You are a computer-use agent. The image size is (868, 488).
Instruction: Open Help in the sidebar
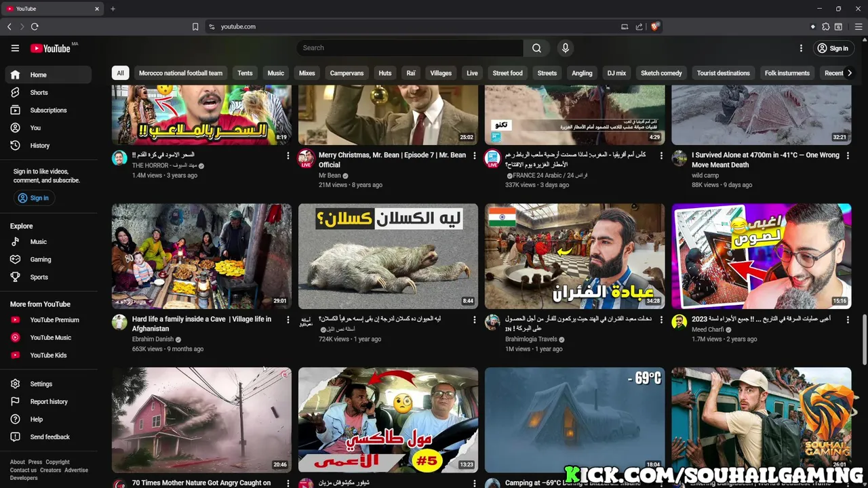click(x=48, y=420)
